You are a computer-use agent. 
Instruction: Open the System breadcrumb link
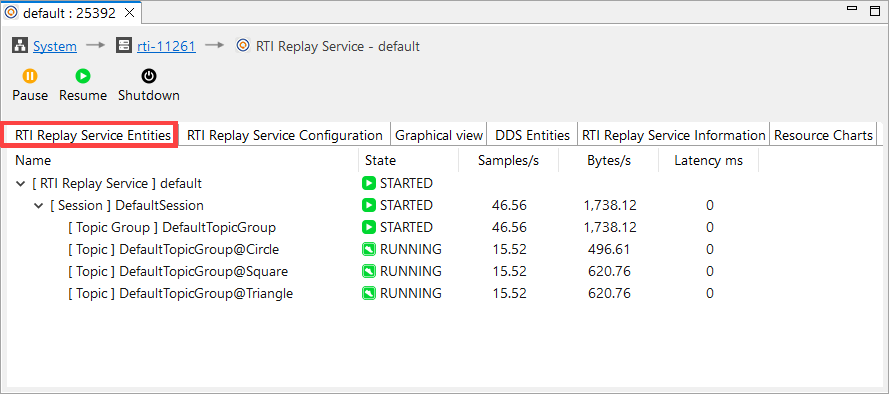click(x=55, y=46)
